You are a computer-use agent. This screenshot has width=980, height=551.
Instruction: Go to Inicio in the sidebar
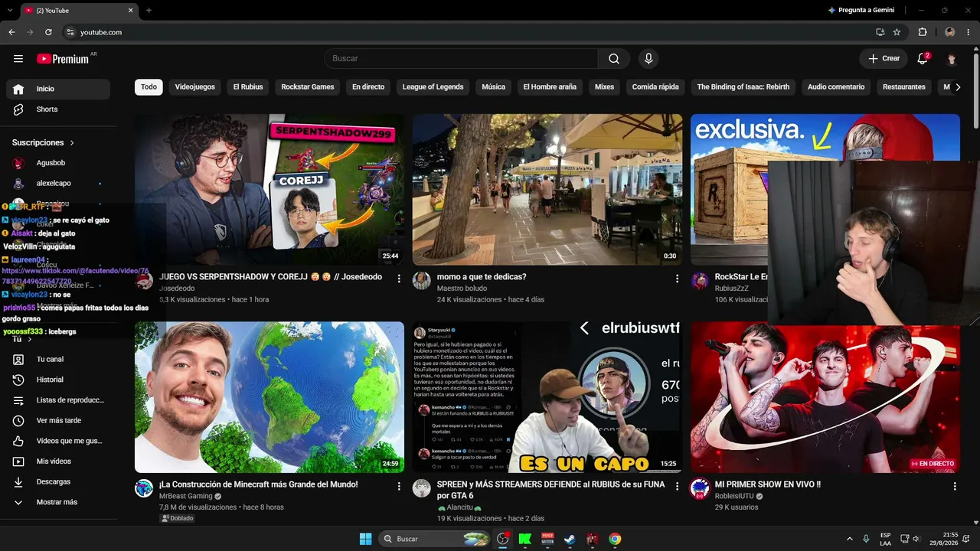pyautogui.click(x=58, y=89)
